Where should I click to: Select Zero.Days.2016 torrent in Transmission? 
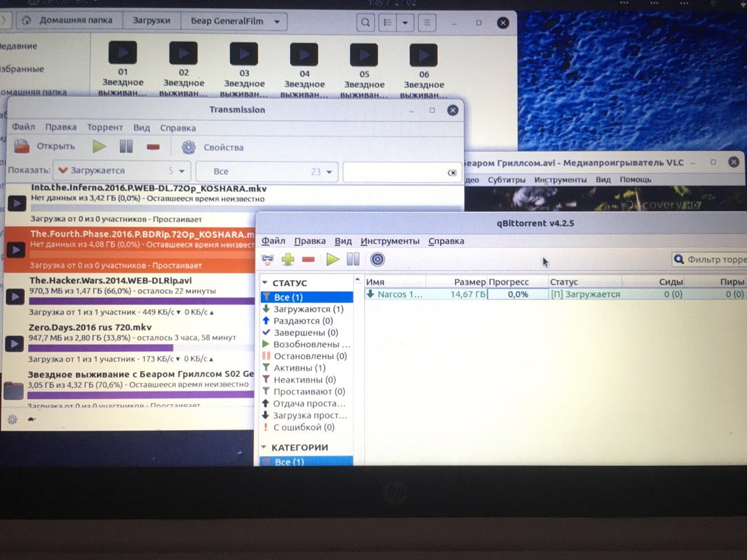[x=130, y=343]
